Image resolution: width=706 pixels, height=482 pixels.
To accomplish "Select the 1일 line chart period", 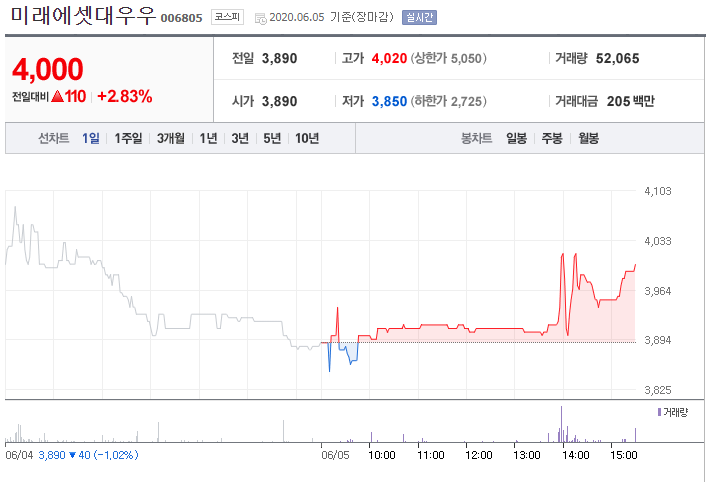I will (x=91, y=138).
